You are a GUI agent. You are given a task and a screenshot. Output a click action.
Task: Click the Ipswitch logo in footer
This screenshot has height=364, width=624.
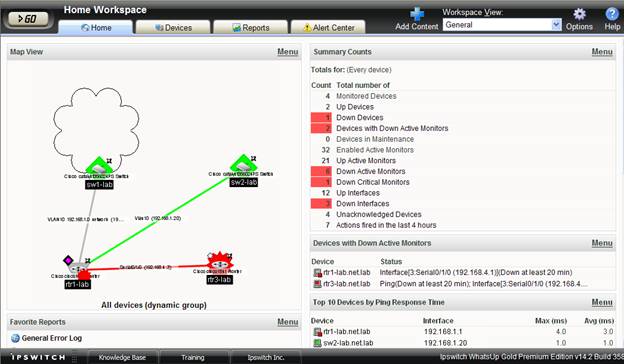[x=38, y=357]
